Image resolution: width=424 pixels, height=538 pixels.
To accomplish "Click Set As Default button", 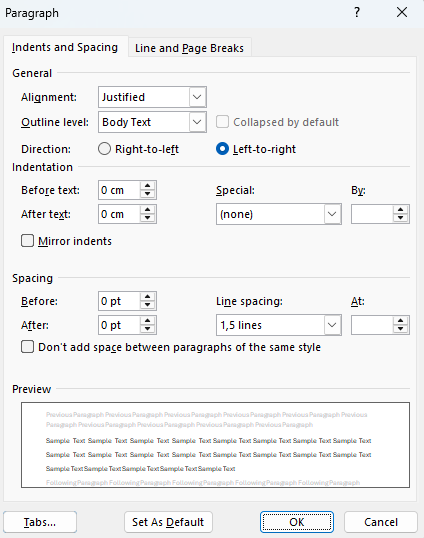I will pyautogui.click(x=168, y=522).
